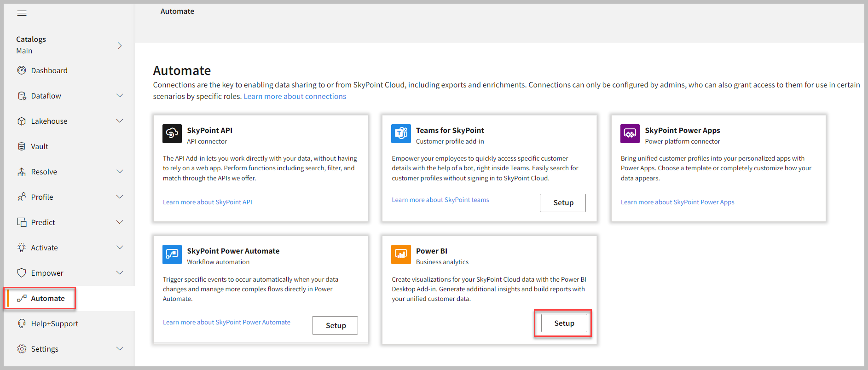
Task: Click the Activate lightbulb icon
Action: 22,248
